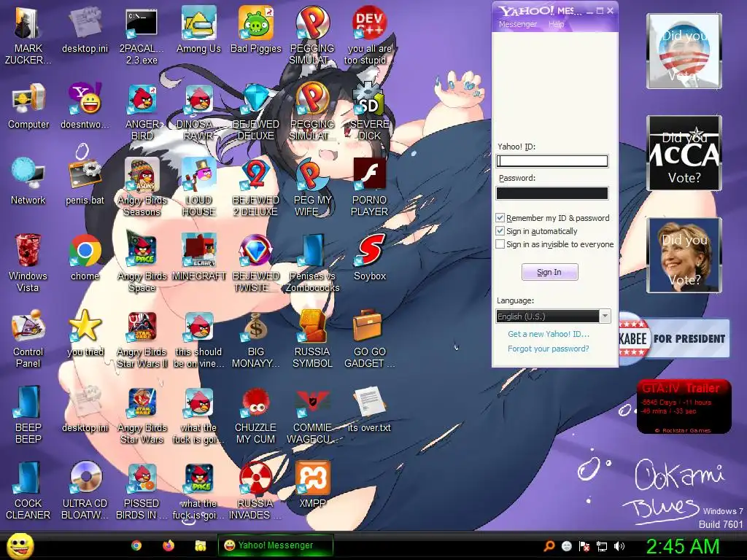Open the Angry Birds Star Wars II shortcut
This screenshot has height=560, width=747.
(142, 338)
